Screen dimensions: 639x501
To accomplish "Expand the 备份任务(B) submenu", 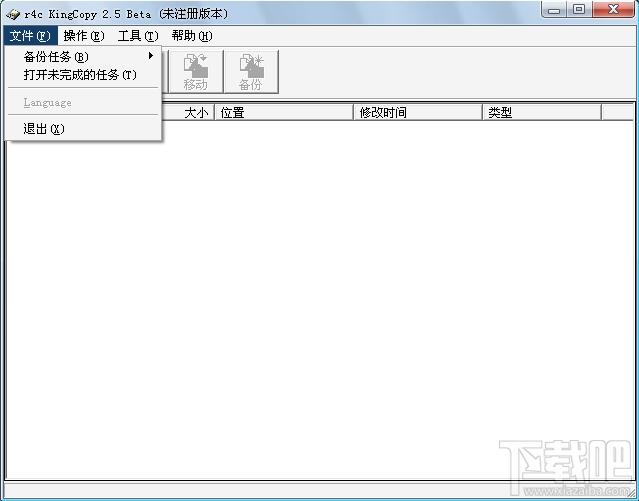I will (84, 57).
